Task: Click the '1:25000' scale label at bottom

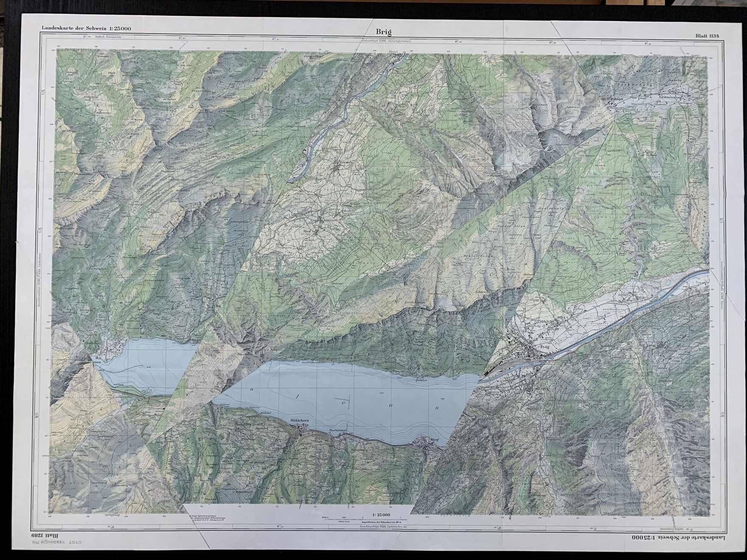Action: 382,515
